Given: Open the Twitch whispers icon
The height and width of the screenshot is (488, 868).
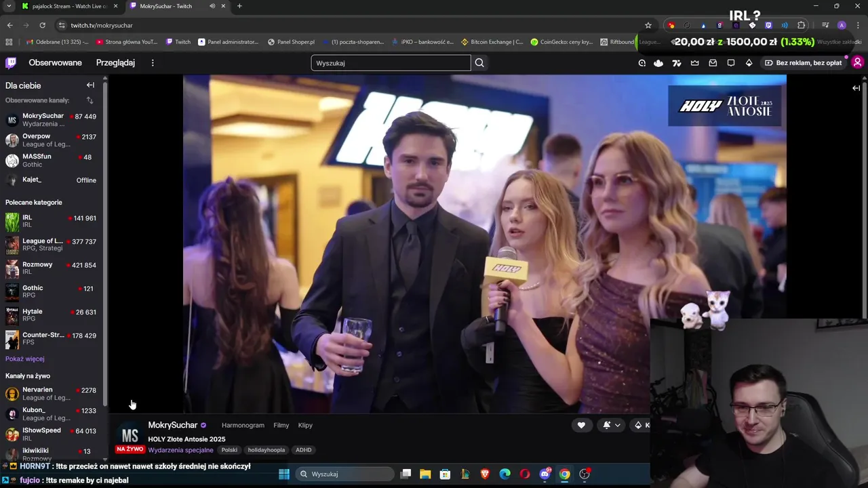Looking at the screenshot, I should point(731,63).
